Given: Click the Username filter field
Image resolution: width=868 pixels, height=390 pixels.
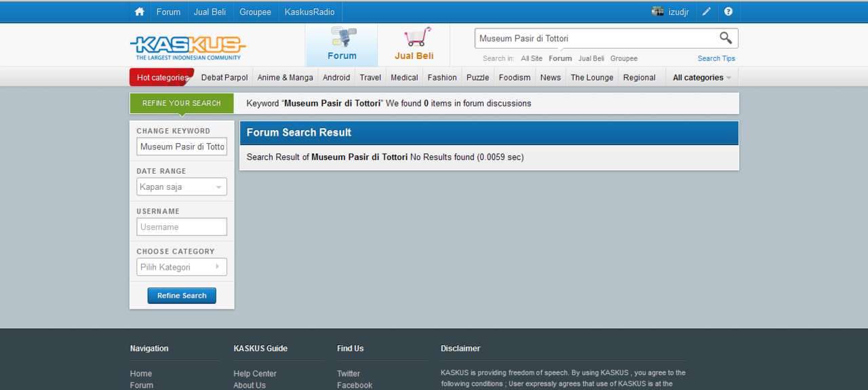Looking at the screenshot, I should click(x=182, y=227).
